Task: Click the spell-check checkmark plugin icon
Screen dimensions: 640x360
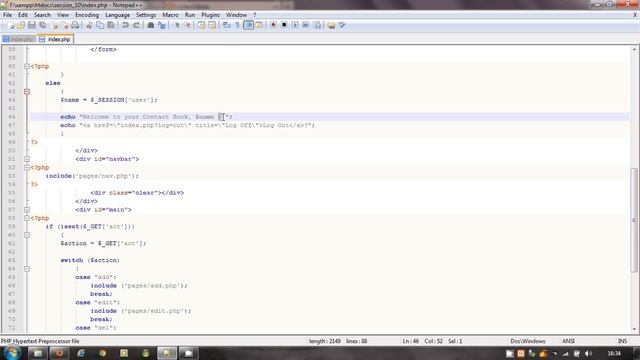Action: 342,25
